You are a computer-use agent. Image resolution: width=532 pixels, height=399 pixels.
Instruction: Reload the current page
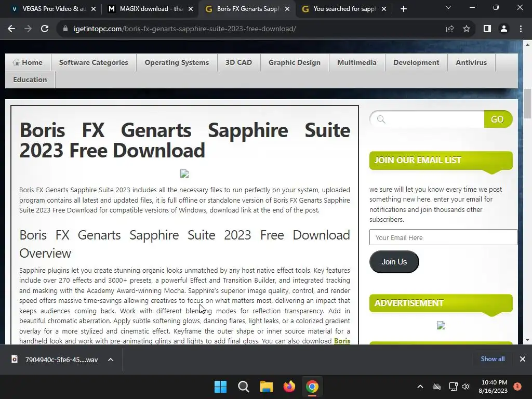point(45,29)
